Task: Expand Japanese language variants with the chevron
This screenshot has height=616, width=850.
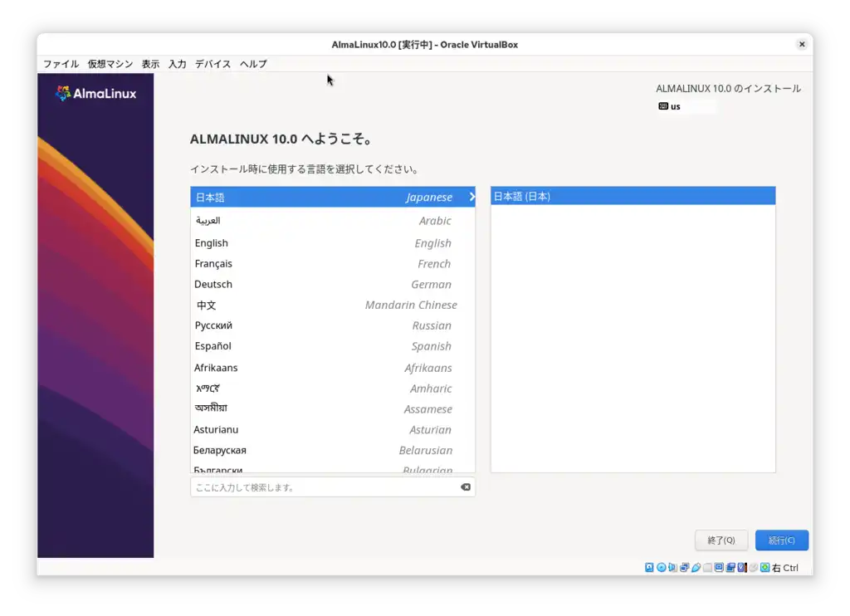Action: pyautogui.click(x=471, y=197)
